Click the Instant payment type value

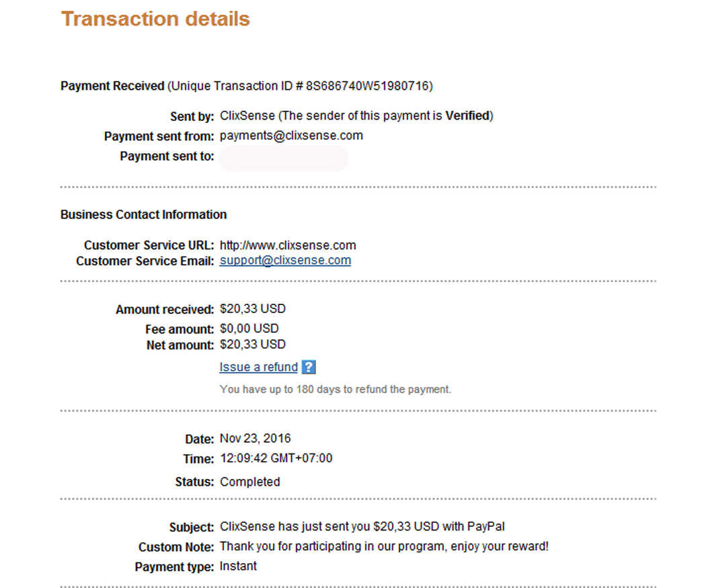click(238, 566)
